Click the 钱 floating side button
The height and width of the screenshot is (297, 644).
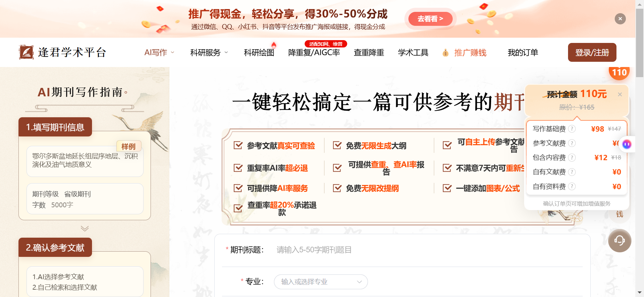pyautogui.click(x=620, y=214)
